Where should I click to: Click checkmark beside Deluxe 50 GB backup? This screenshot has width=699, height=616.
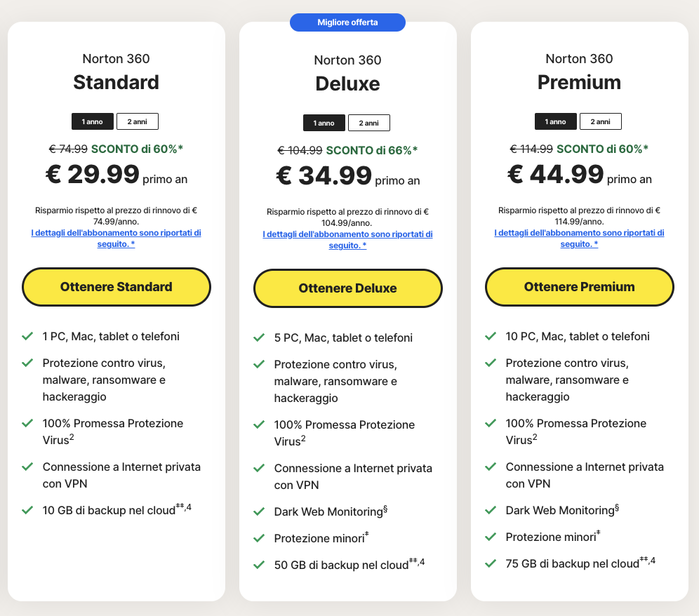click(259, 565)
